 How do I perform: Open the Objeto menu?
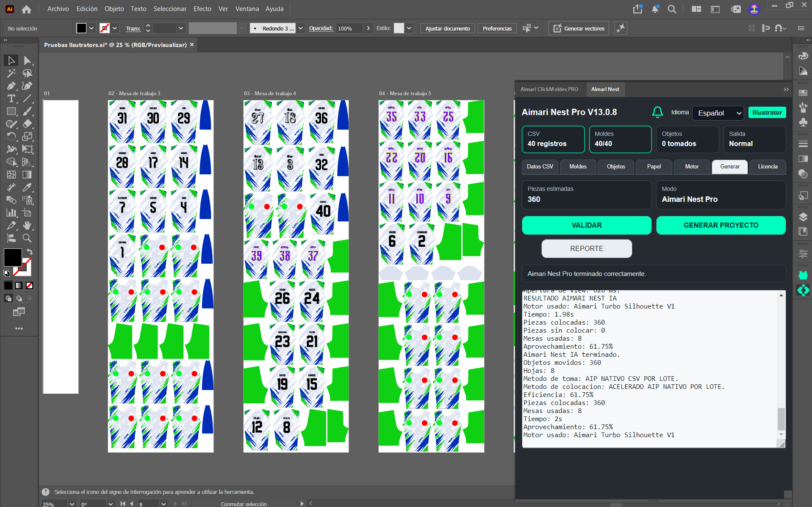tap(114, 8)
